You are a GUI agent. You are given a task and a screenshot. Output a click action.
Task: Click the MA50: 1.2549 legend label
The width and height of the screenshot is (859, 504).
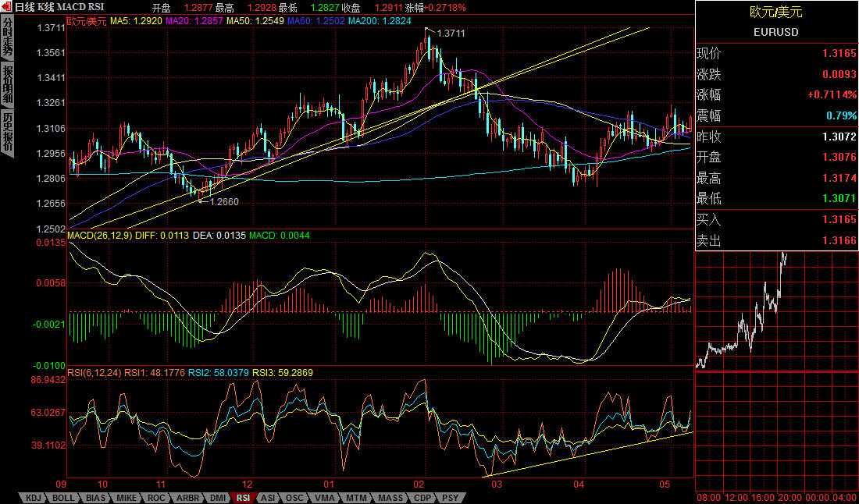click(x=255, y=21)
